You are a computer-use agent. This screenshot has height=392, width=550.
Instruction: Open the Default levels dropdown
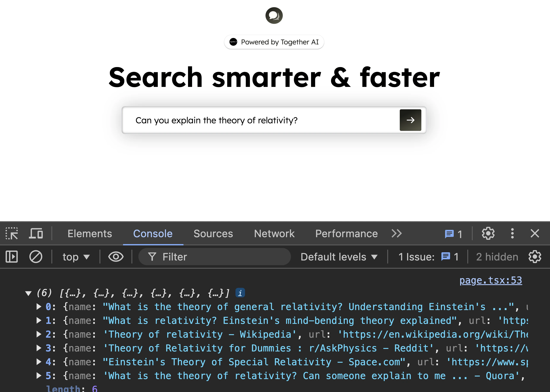click(x=339, y=257)
